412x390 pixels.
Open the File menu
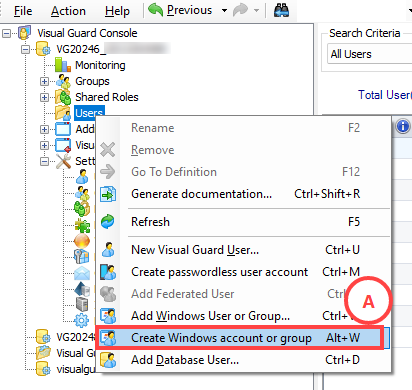(23, 11)
